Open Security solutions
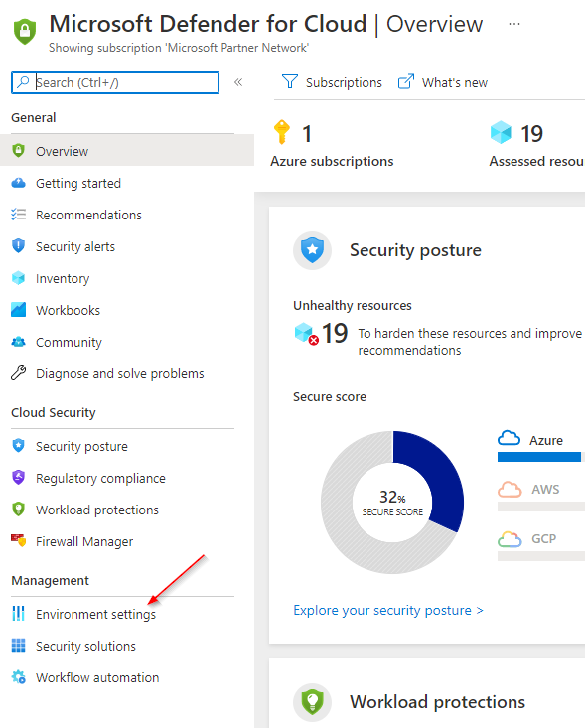 (85, 646)
